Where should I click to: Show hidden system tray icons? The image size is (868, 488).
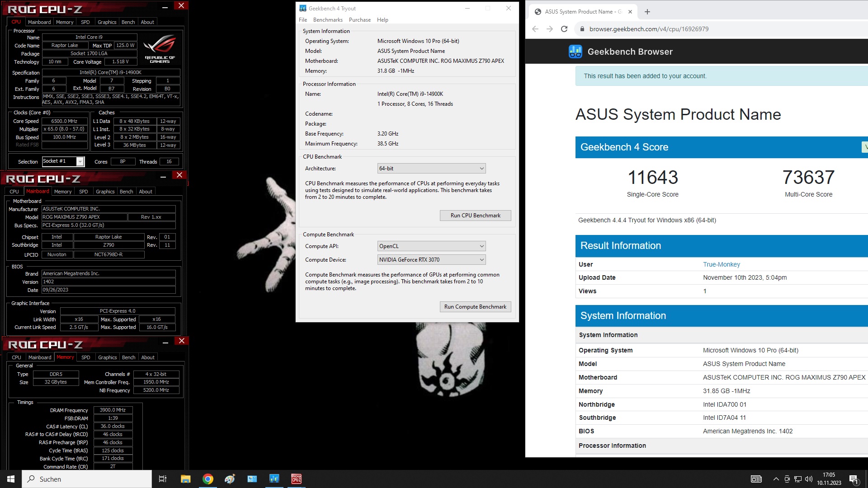coord(776,479)
